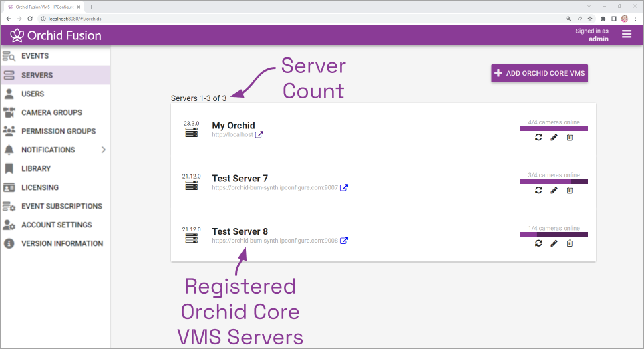Open browser side panel icon
The image size is (644, 349).
click(x=614, y=19)
